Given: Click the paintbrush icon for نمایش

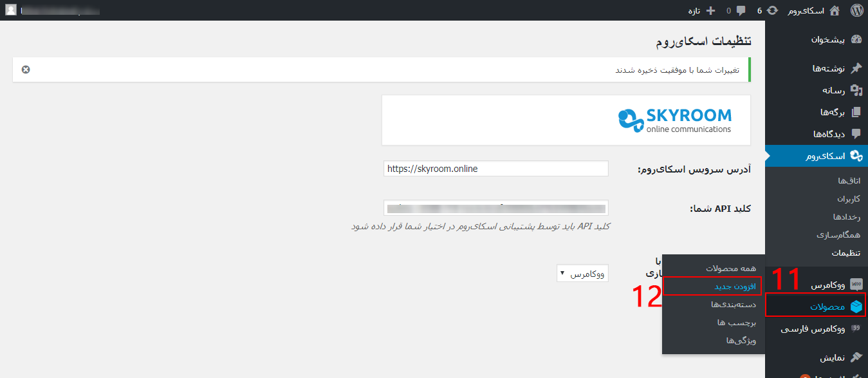Looking at the screenshot, I should 856,357.
